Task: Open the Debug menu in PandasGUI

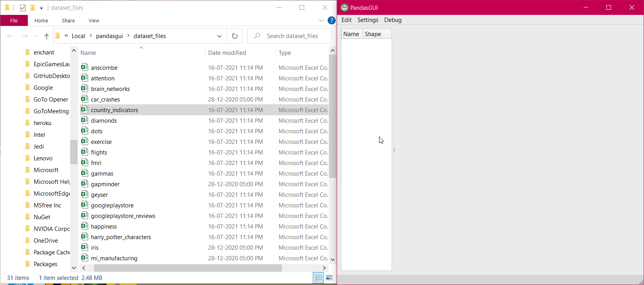Action: [393, 20]
